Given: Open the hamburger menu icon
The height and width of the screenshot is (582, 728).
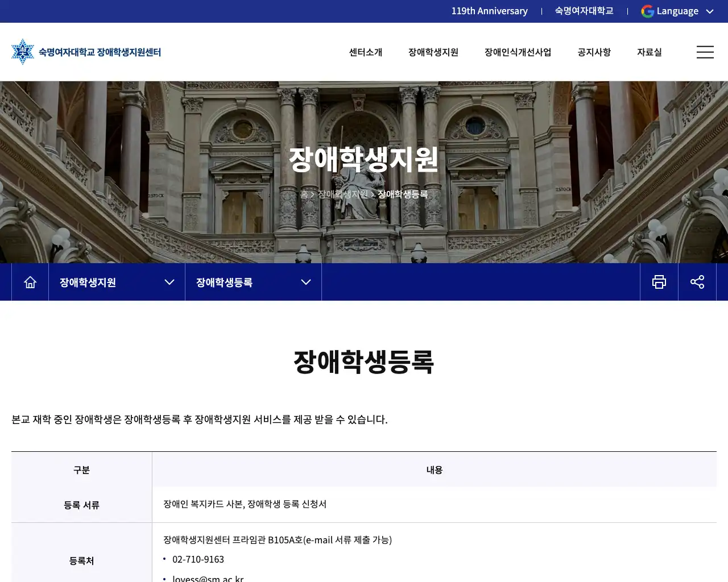Looking at the screenshot, I should pos(705,52).
